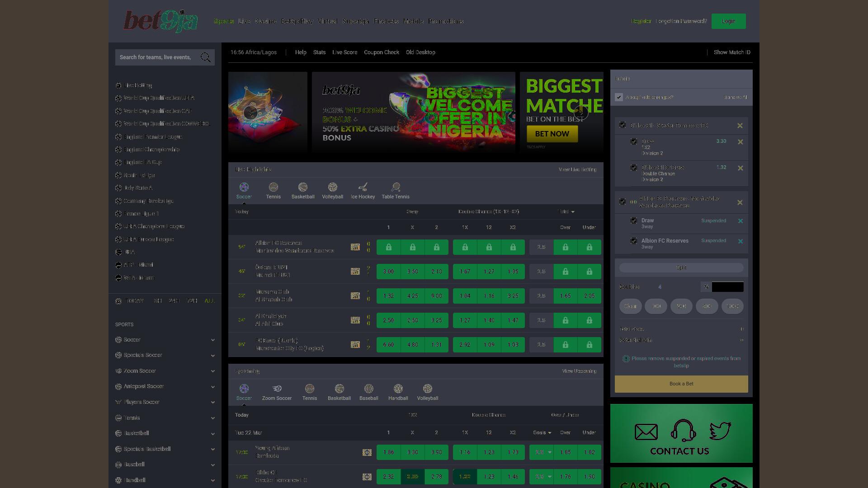This screenshot has height=488, width=868.
Task: Filter events by 24H
Action: point(174,301)
